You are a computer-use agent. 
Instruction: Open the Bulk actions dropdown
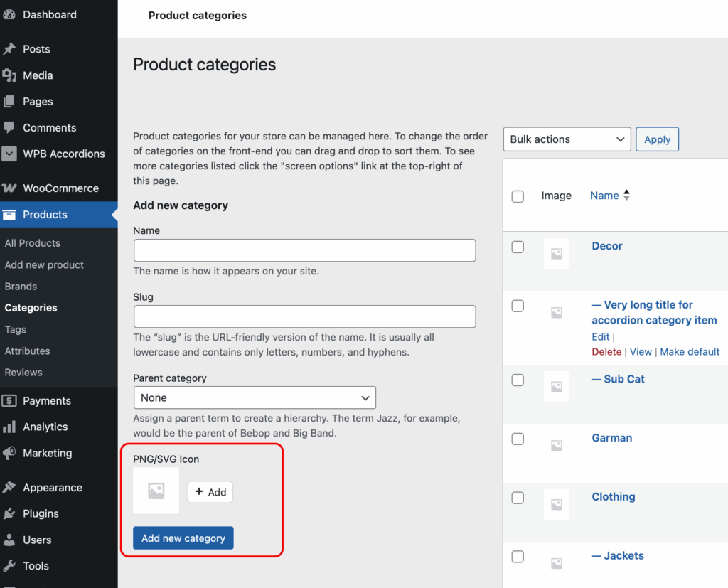click(567, 139)
